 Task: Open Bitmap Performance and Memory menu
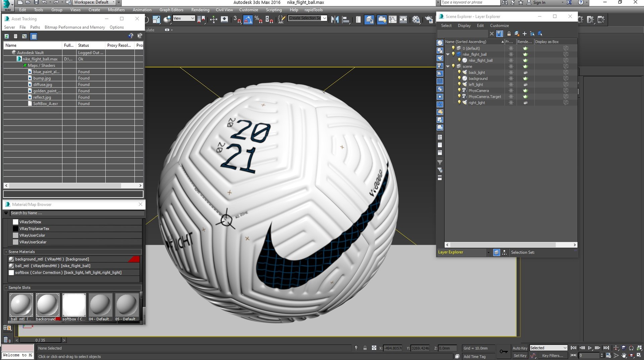(x=75, y=27)
